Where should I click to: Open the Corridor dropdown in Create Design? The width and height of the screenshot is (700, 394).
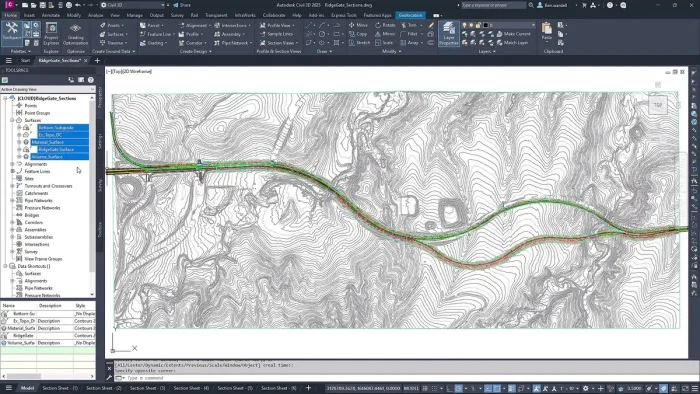(193, 43)
